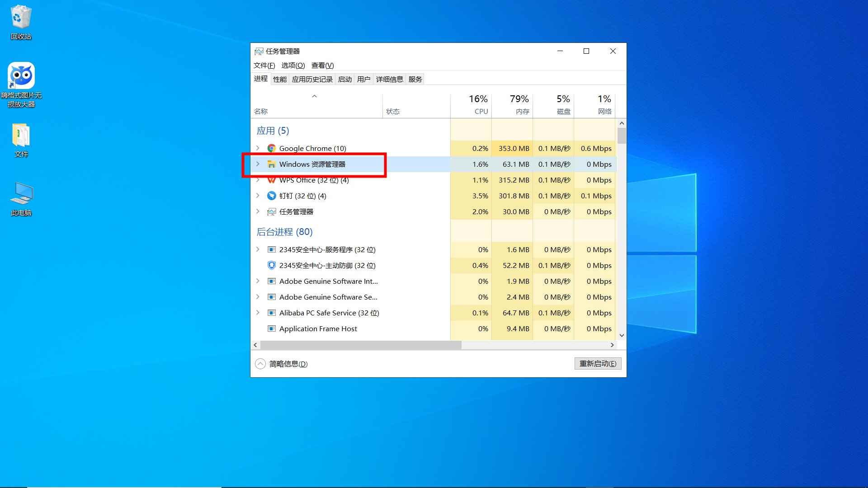
Task: Click the 64.7 MB memory cell for Alibaba
Action: pyautogui.click(x=512, y=313)
